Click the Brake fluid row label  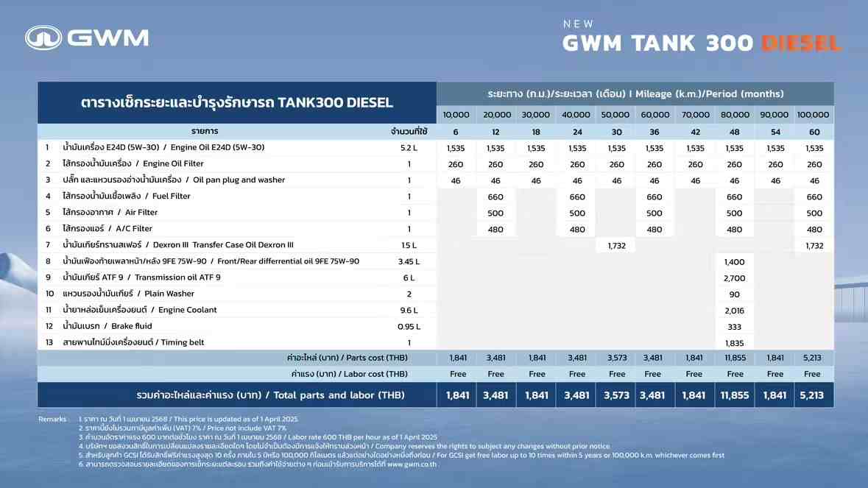[x=107, y=326]
